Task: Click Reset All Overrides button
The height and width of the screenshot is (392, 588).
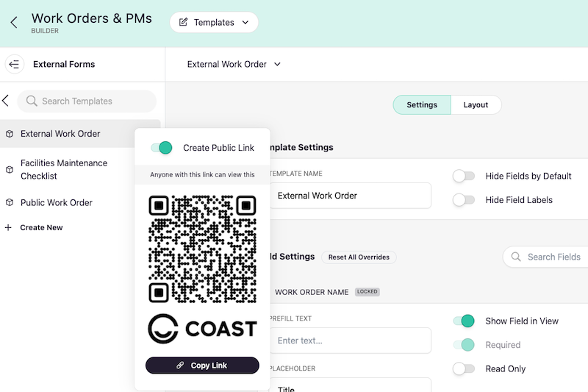Action: coord(359,257)
